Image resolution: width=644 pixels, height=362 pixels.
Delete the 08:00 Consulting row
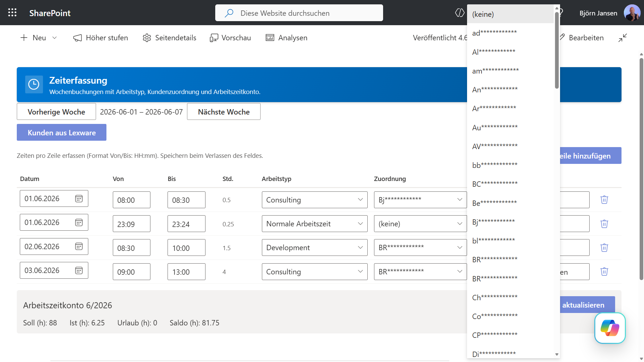point(604,200)
